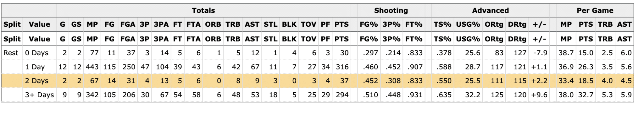644x119 pixels.
Task: Sort by the top-row PTS column header
Action: tap(341, 24)
